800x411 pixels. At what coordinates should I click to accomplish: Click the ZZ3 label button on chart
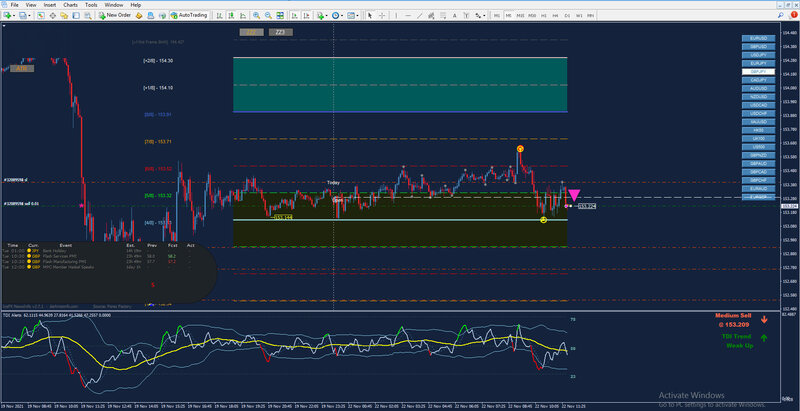281,32
